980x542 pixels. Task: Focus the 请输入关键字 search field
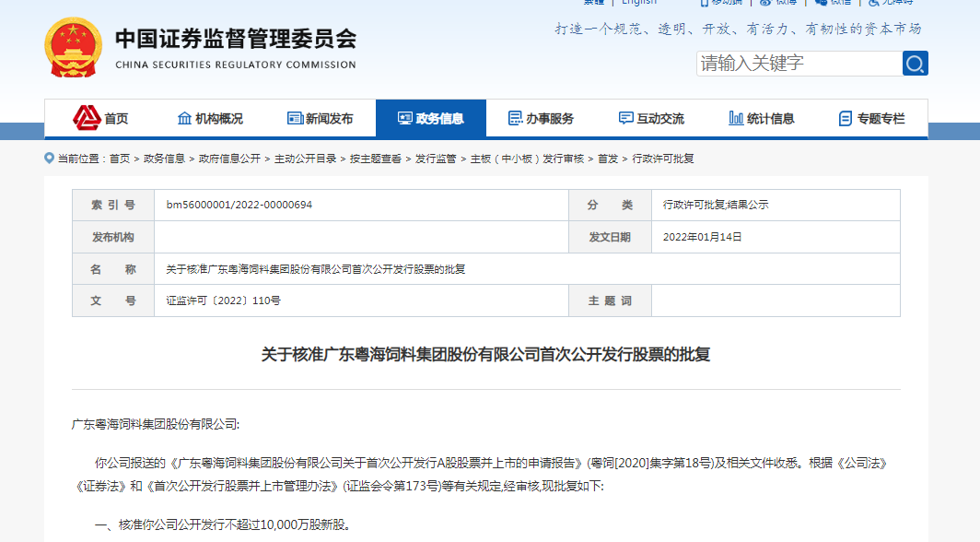799,63
